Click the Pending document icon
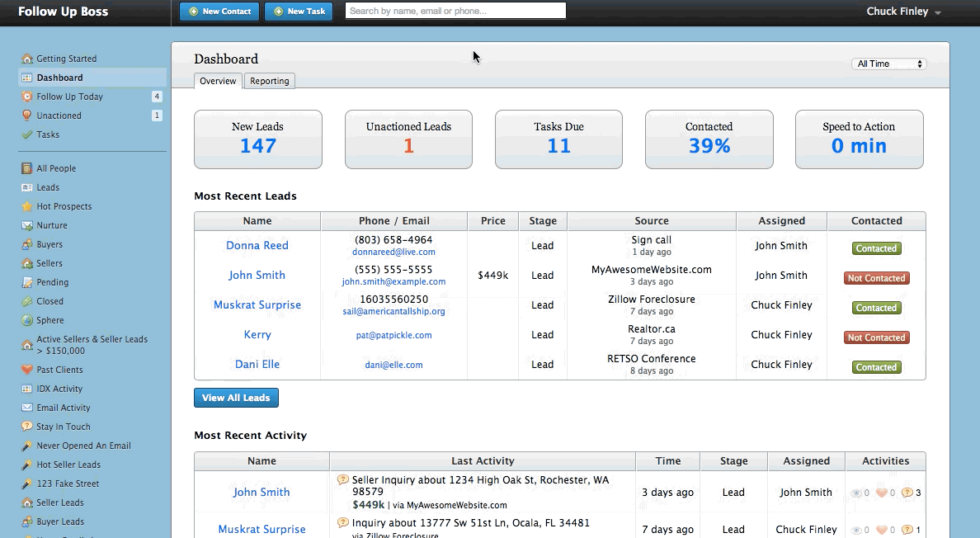This screenshot has height=538, width=980. point(27,282)
